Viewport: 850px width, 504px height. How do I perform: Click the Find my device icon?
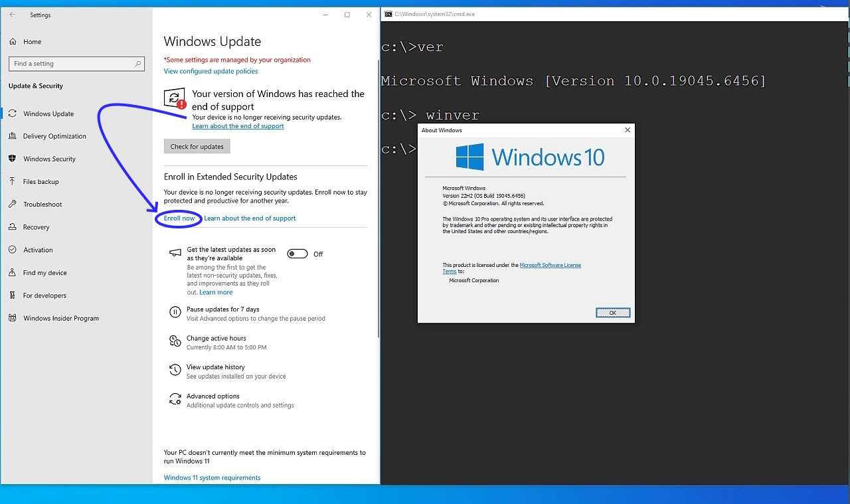[x=13, y=272]
